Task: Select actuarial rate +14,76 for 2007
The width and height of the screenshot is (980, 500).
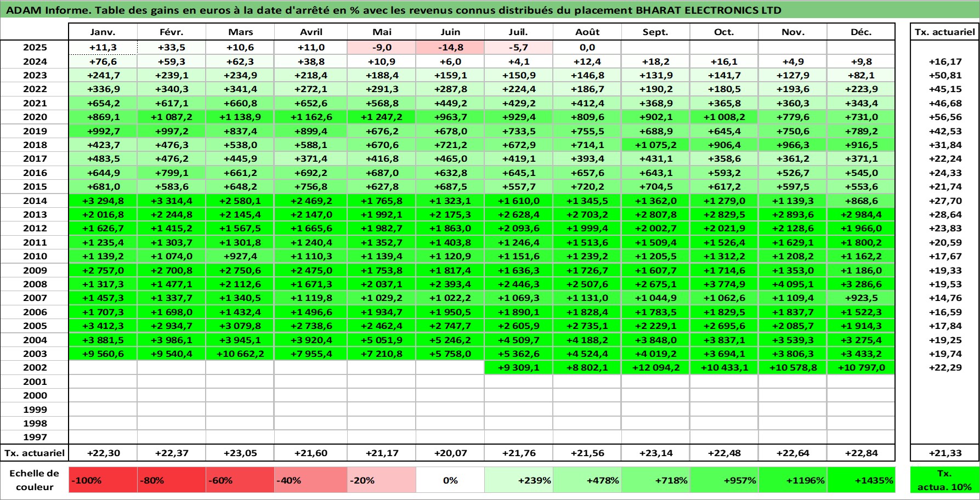Action: [x=945, y=298]
